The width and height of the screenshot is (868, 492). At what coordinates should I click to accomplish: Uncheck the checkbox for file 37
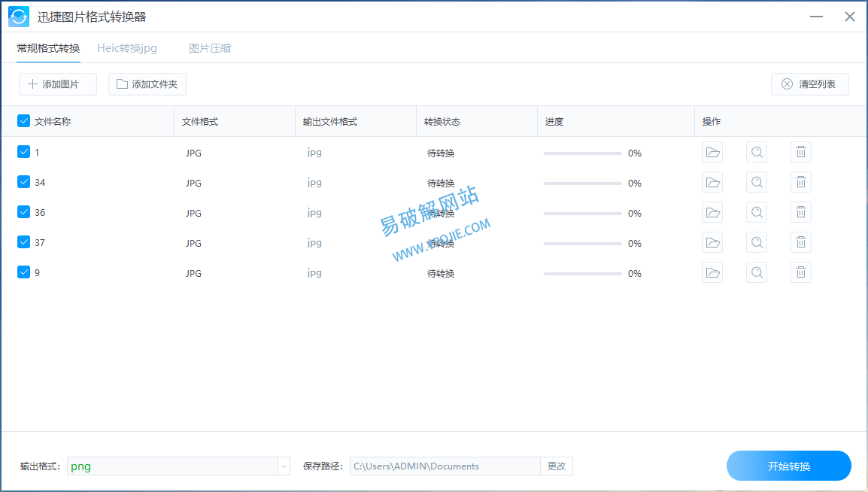click(x=23, y=241)
